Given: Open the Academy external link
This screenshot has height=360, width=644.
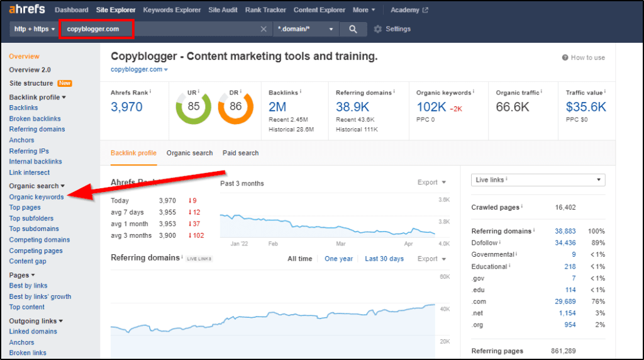Looking at the screenshot, I should coord(409,10).
